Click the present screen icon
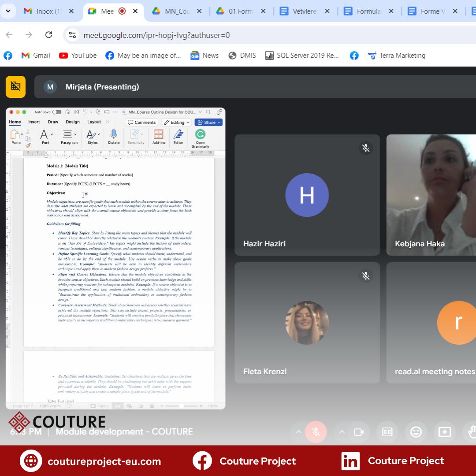The height and width of the screenshot is (476, 476). point(444,432)
